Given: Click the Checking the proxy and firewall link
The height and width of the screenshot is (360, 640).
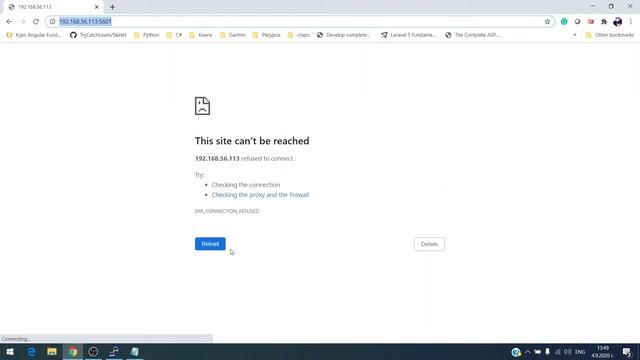Looking at the screenshot, I should click(x=260, y=195).
